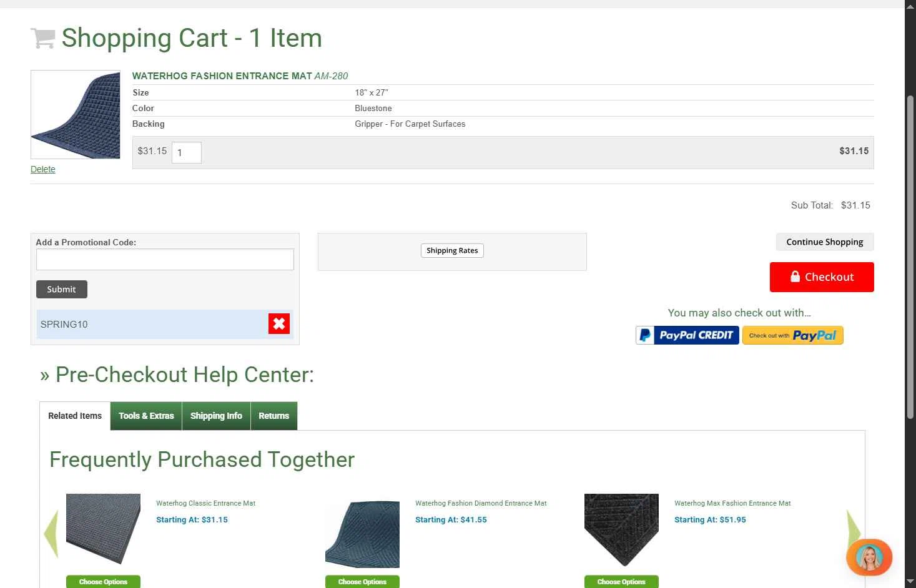
Task: Click the promotional code input field
Action: pyautogui.click(x=165, y=260)
